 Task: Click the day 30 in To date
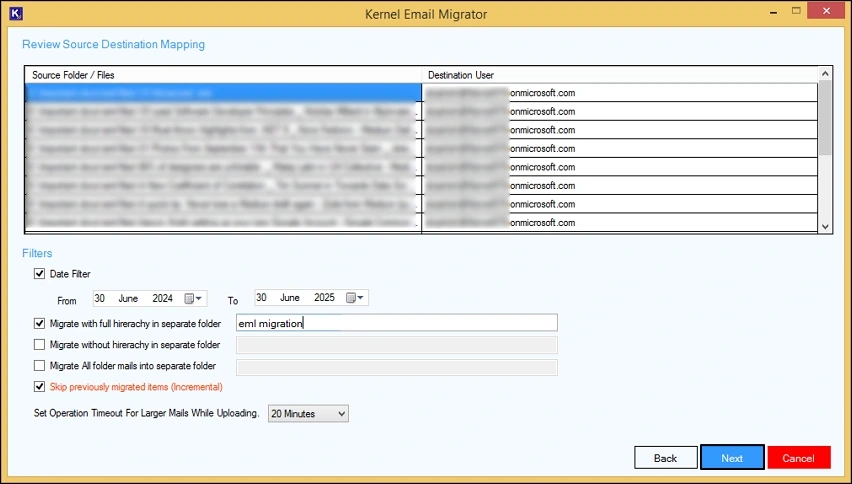pyautogui.click(x=261, y=298)
